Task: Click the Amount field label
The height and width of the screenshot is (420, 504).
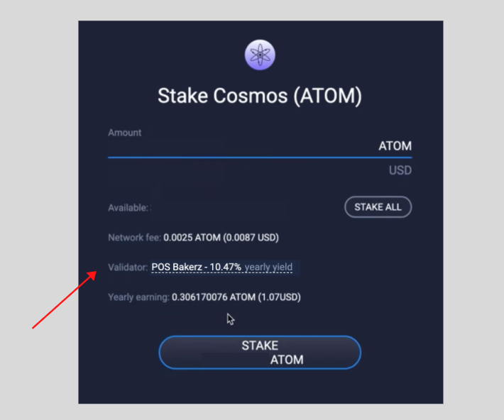Action: [x=125, y=133]
